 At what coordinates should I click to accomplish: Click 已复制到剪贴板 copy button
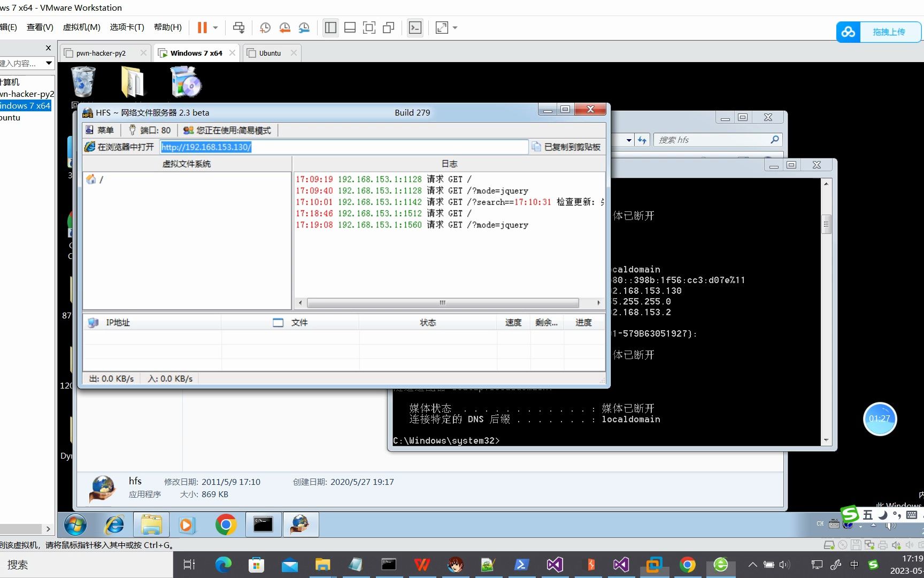pos(566,147)
